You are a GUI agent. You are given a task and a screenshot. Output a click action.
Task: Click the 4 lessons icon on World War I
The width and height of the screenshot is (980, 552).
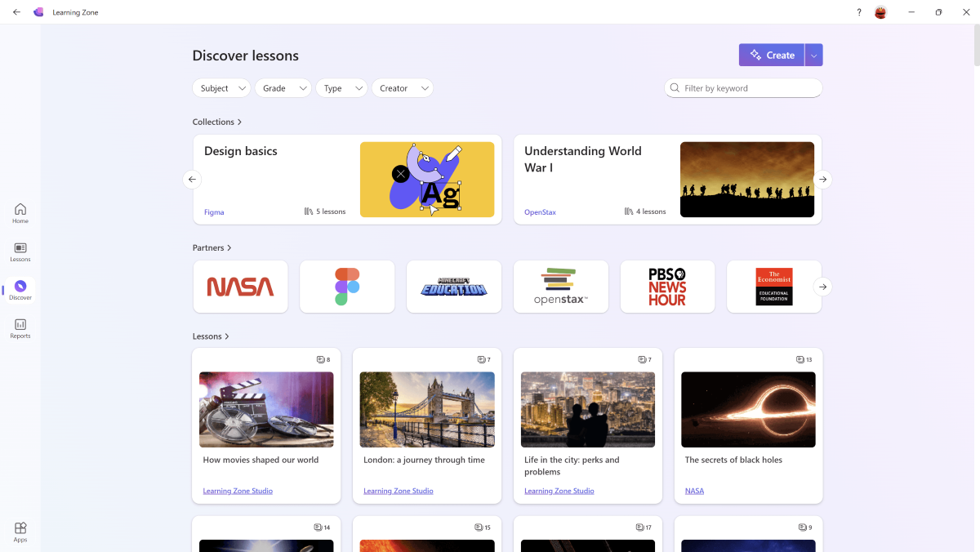coord(629,211)
